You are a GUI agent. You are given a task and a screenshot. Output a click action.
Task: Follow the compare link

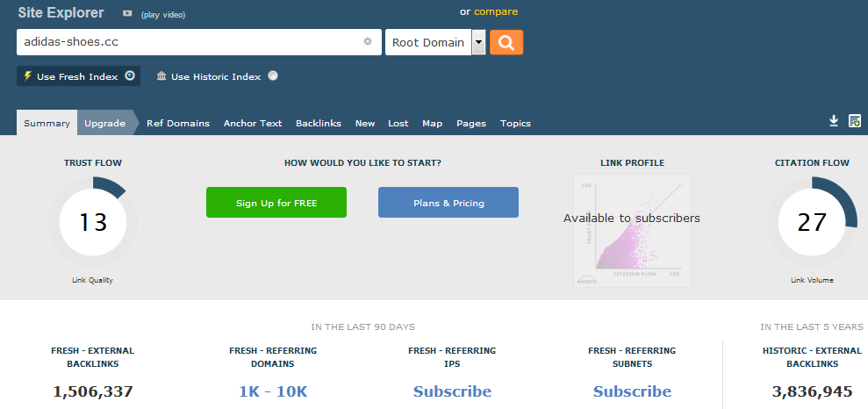[x=496, y=11]
